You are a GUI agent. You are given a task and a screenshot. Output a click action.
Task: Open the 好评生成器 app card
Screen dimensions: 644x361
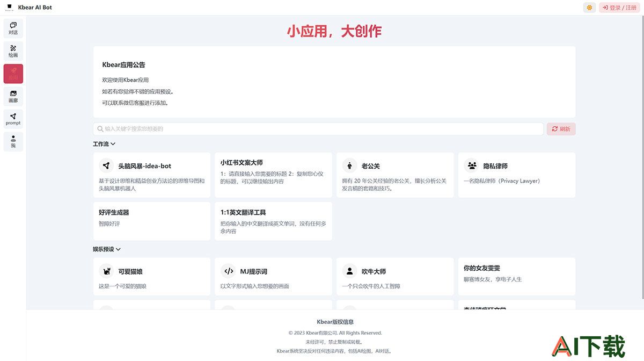pyautogui.click(x=152, y=221)
